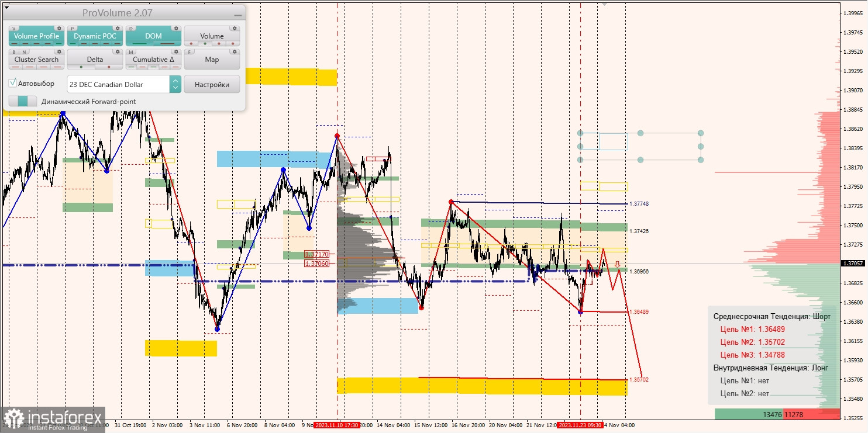Open Map gear settings
Image resolution: width=868 pixels, height=433 pixels.
[x=234, y=51]
